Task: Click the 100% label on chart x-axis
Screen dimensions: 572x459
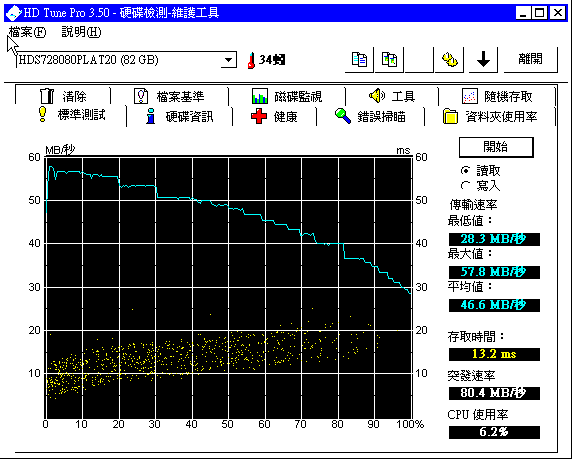Action: coord(411,424)
